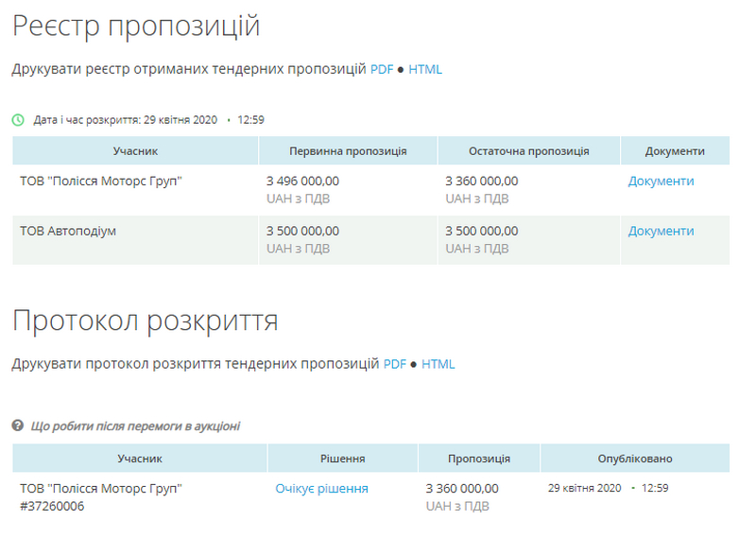
Task: Open Документи for ТОВ Автоподіум
Action: pos(661,231)
